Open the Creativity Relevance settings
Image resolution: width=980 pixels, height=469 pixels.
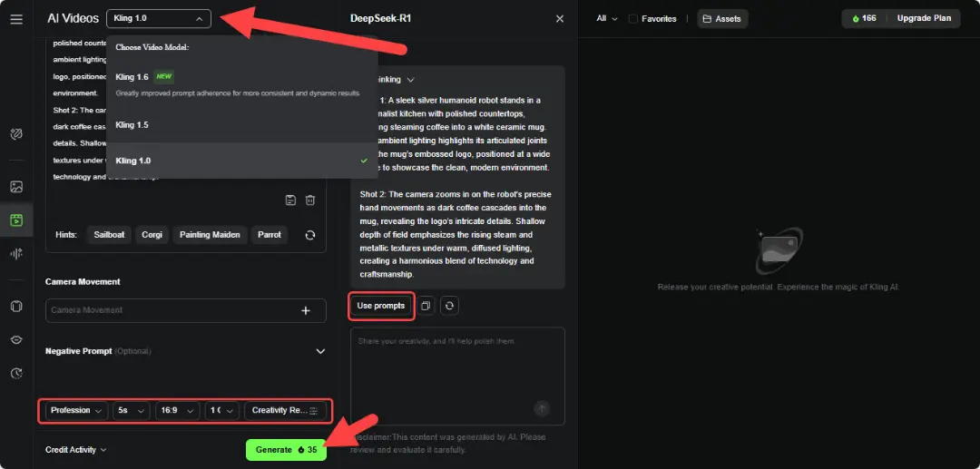(x=286, y=410)
